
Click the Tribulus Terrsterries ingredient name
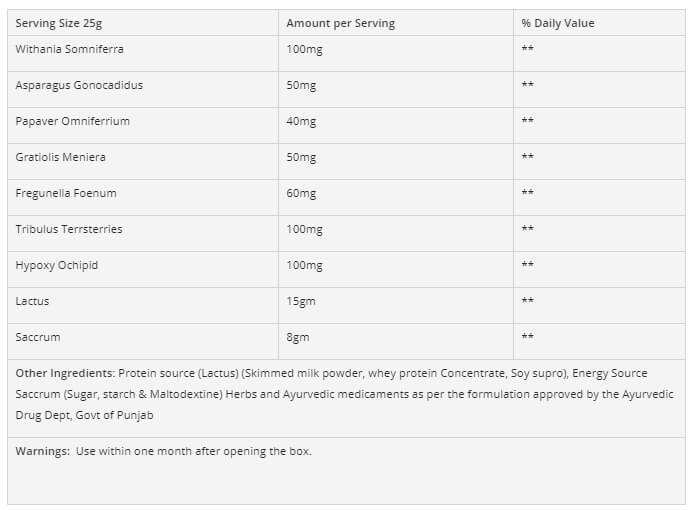point(69,229)
